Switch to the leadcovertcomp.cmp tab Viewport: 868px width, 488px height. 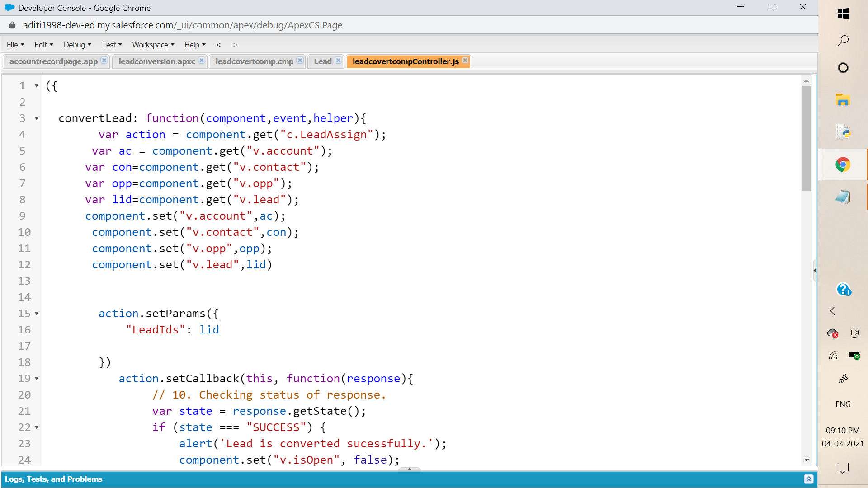tap(254, 61)
